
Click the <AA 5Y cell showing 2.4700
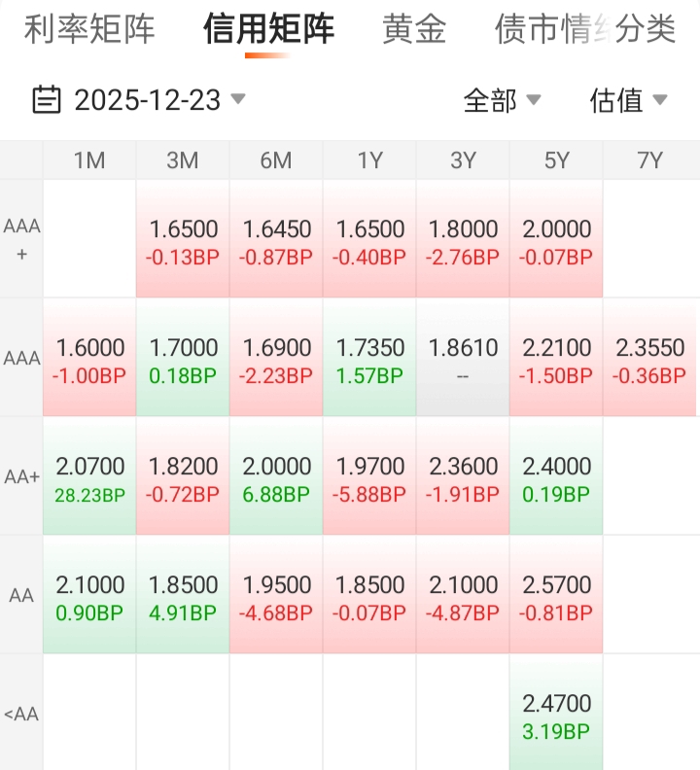[x=556, y=715]
